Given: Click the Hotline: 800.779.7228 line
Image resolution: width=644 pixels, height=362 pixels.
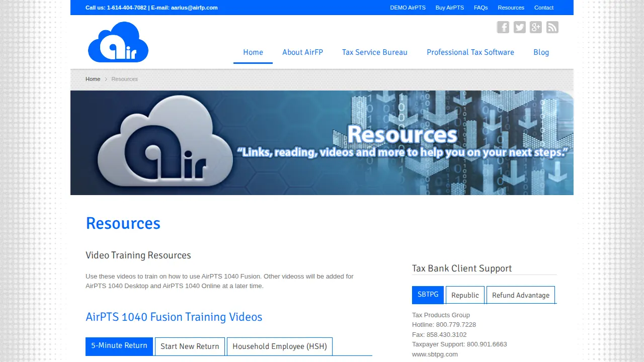Looking at the screenshot, I should [x=444, y=325].
